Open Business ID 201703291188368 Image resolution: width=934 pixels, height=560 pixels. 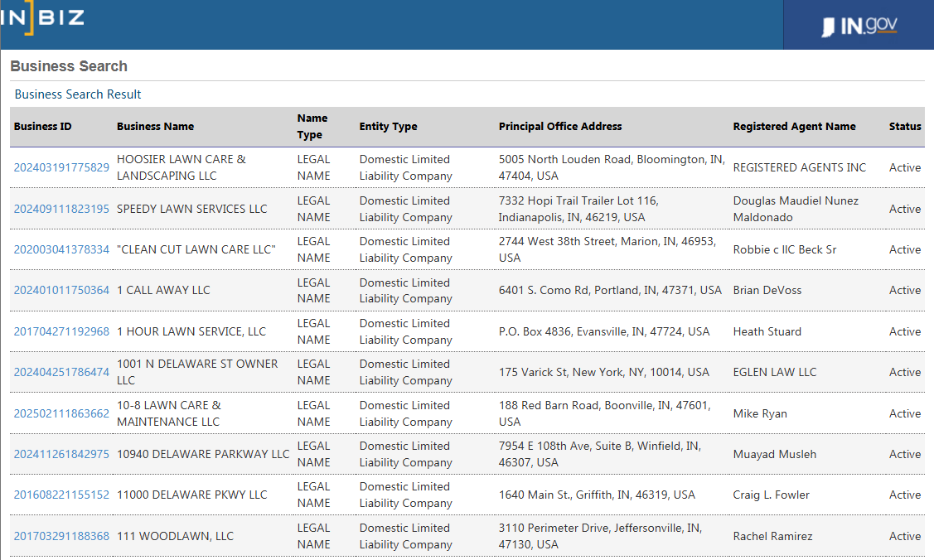click(x=61, y=536)
